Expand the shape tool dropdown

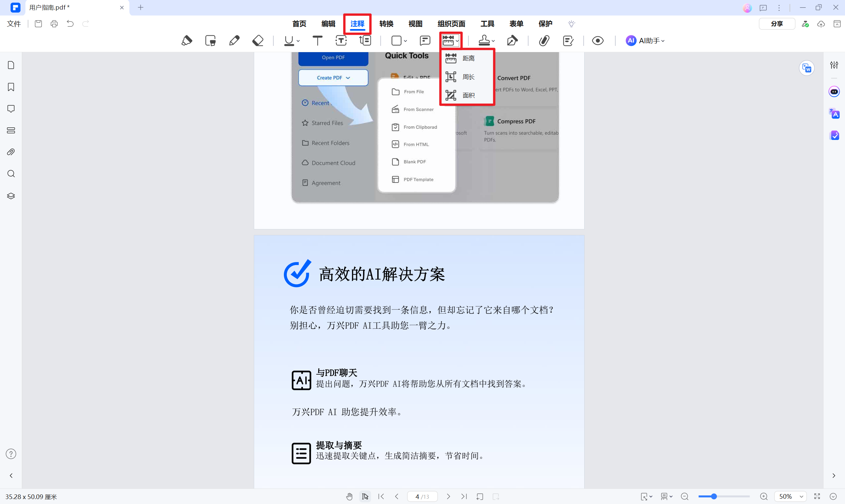[x=405, y=41]
